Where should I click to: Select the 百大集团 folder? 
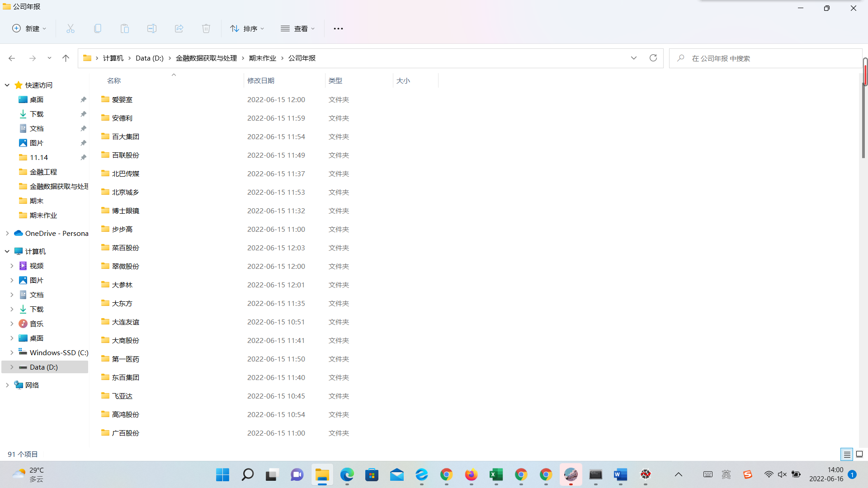point(126,136)
